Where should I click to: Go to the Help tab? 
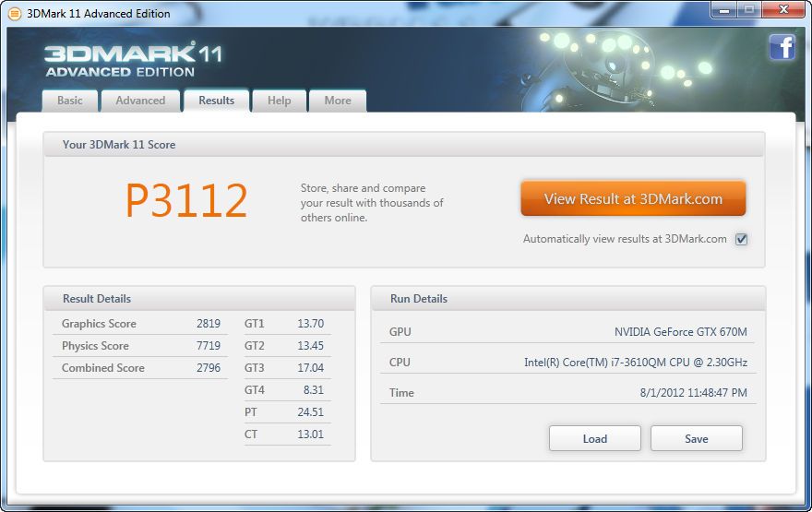[279, 101]
